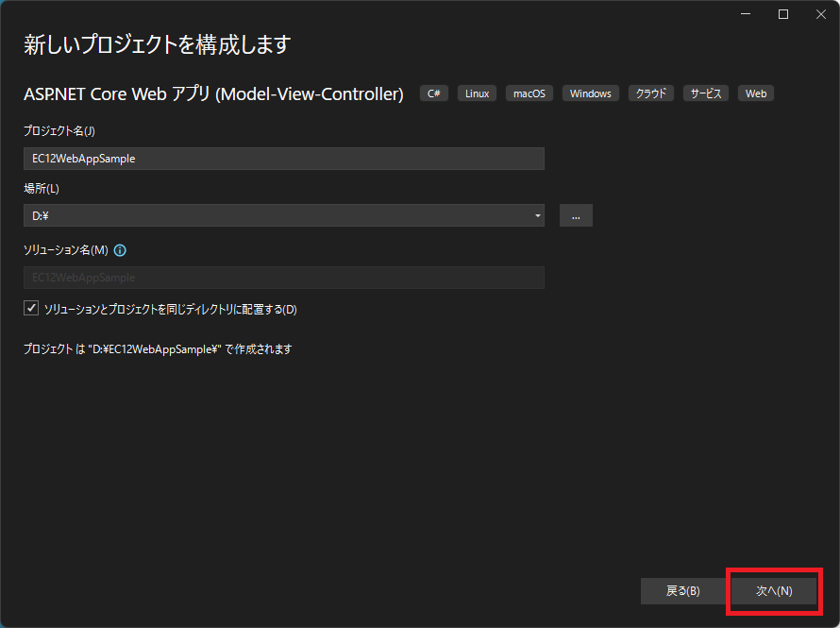Click the C# tag

(434, 93)
